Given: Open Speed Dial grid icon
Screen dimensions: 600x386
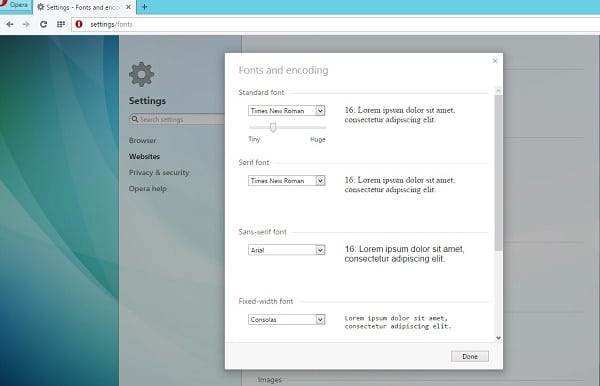Looking at the screenshot, I should click(x=60, y=24).
